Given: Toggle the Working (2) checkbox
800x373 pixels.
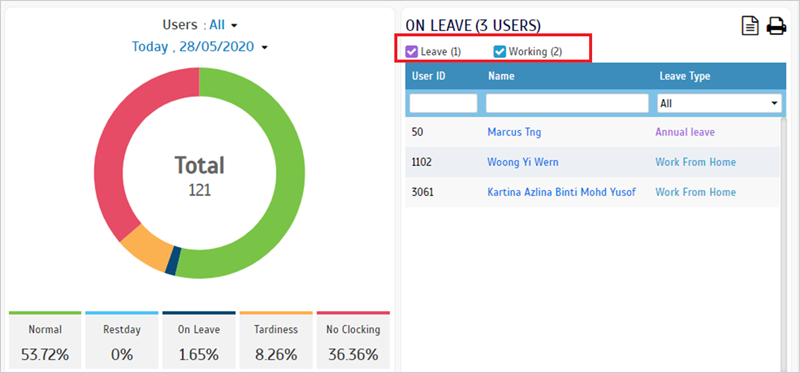Looking at the screenshot, I should pyautogui.click(x=499, y=51).
